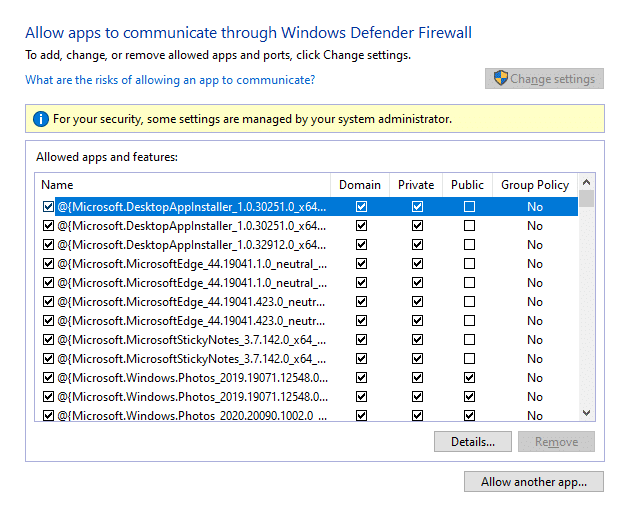Click the scroll up arrow of apps list

[586, 183]
